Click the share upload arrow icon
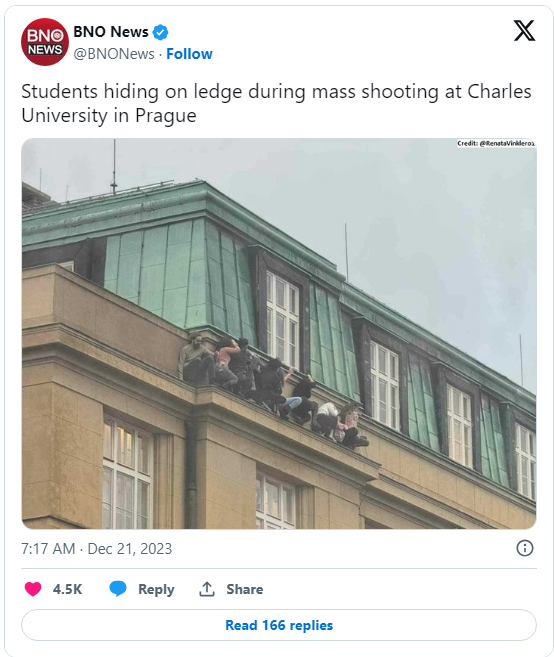The width and height of the screenshot is (554, 657). (x=207, y=589)
